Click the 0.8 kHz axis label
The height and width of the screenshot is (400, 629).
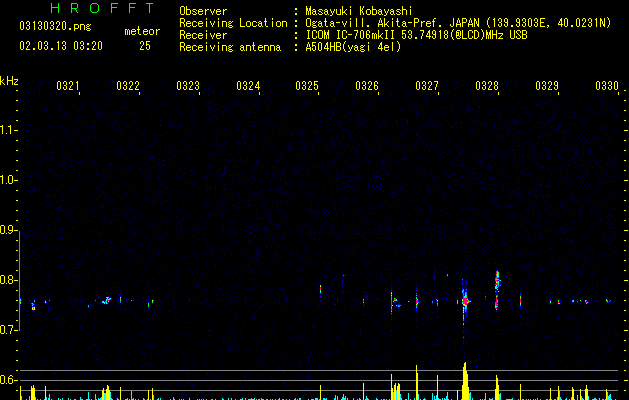tap(8, 280)
